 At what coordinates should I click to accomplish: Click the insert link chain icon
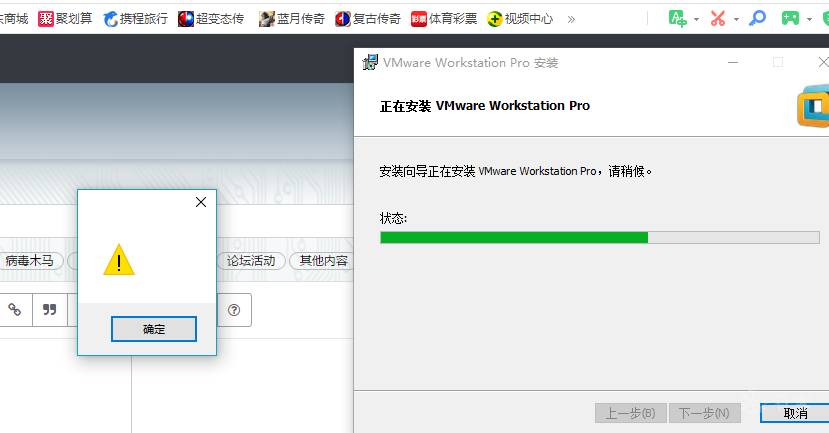(x=15, y=310)
